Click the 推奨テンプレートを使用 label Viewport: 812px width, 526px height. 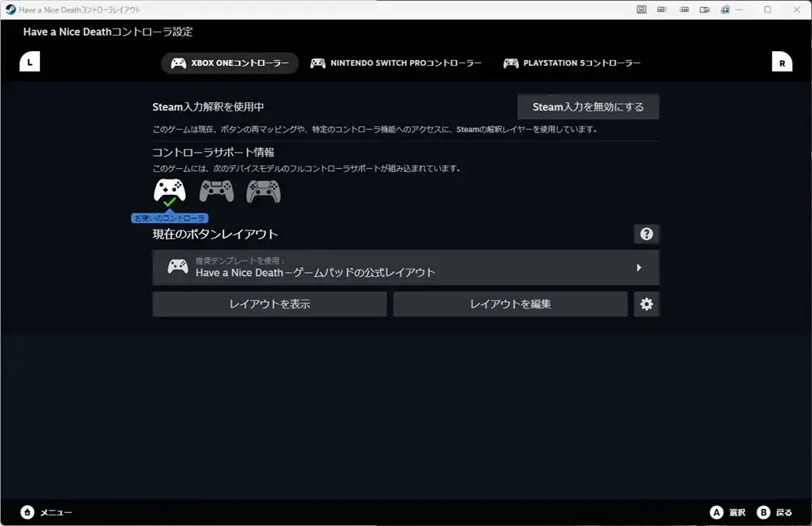pos(240,261)
